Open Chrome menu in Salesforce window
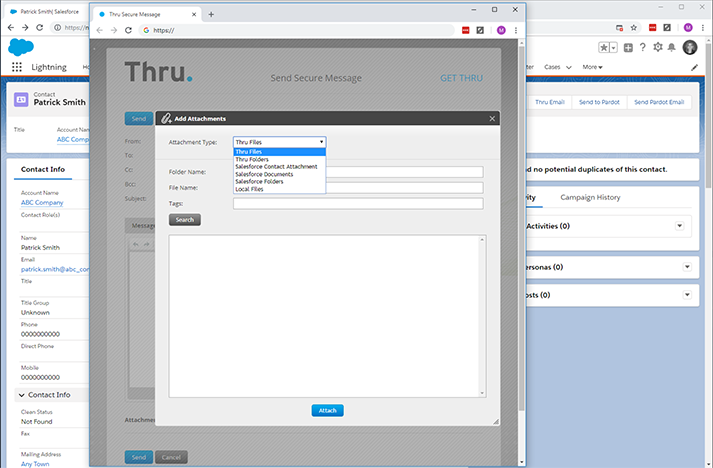713x468 pixels. (703, 28)
